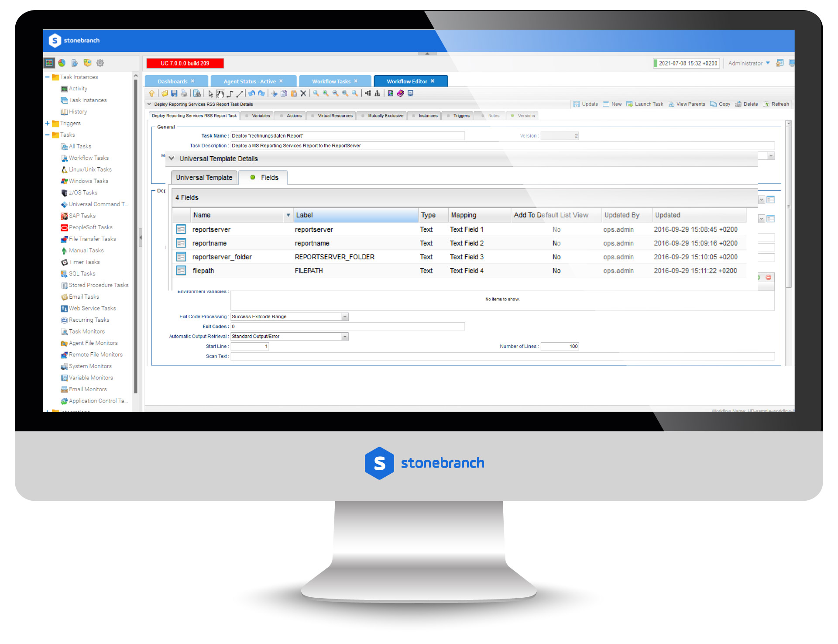Viewport: 838px width, 644px height.
Task: Expand the Deploy Reporting Services RSS Report Task section
Action: tap(154, 104)
